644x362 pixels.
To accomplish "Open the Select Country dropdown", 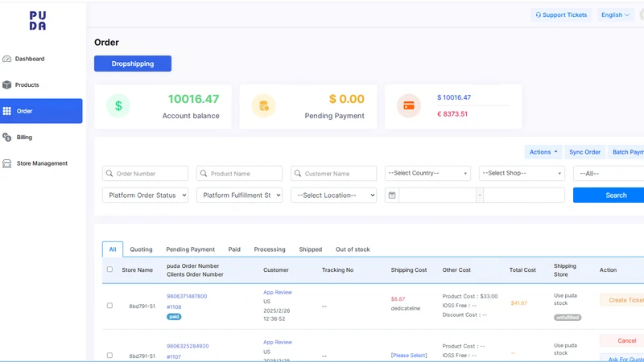I will (427, 173).
